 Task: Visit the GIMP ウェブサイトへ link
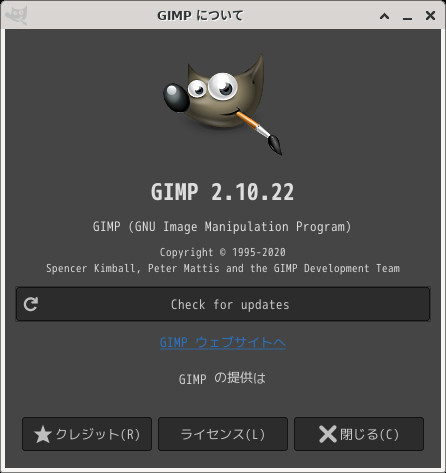(223, 343)
